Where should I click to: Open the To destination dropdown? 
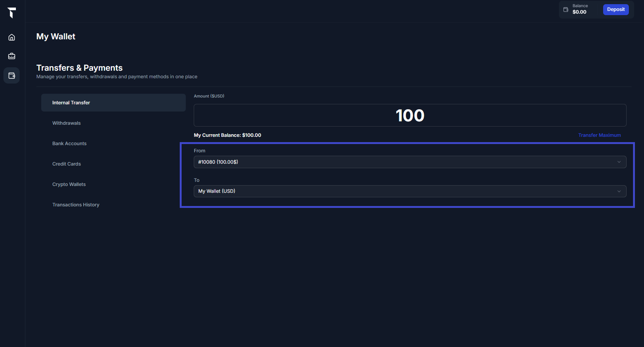(x=410, y=191)
